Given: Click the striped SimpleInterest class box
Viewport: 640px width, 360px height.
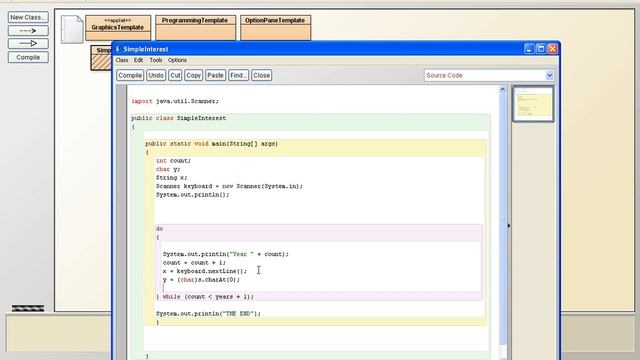Looking at the screenshot, I should click(101, 58).
